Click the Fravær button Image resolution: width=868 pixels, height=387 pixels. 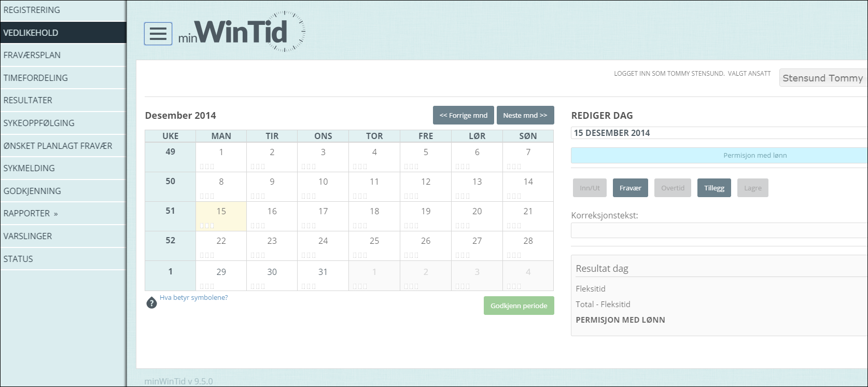[631, 188]
